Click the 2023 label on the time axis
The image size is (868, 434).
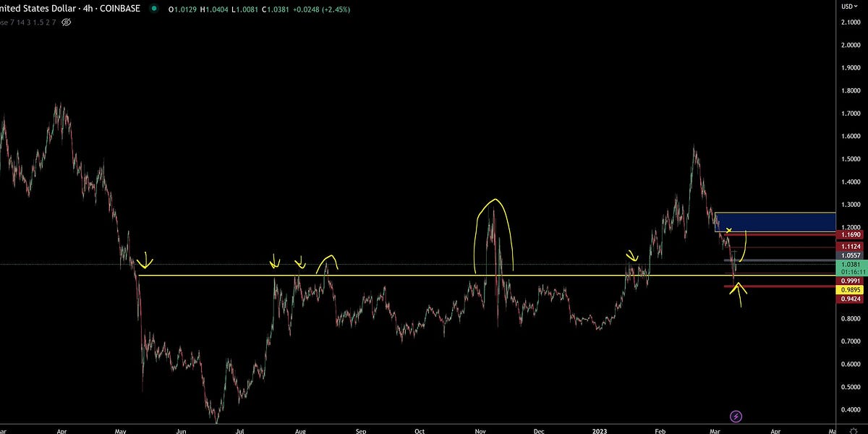(600, 430)
